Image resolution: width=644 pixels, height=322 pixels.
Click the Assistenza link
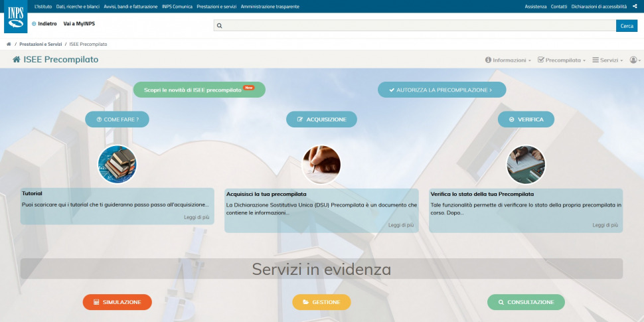coord(536,7)
